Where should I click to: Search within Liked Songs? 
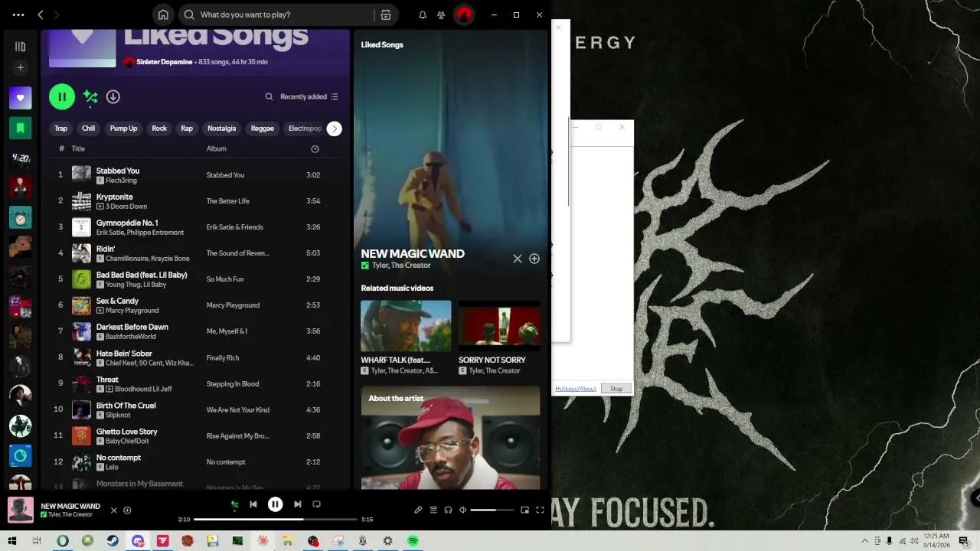point(269,96)
